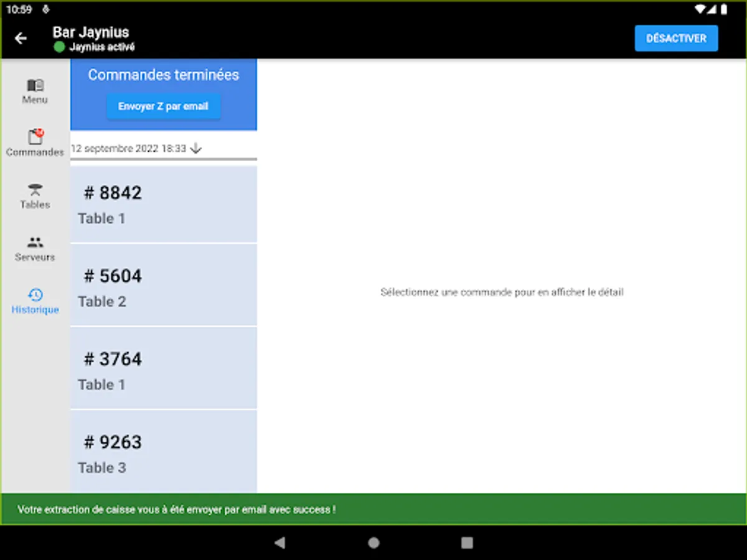
Task: Click the Menu label in sidebar
Action: tap(35, 100)
